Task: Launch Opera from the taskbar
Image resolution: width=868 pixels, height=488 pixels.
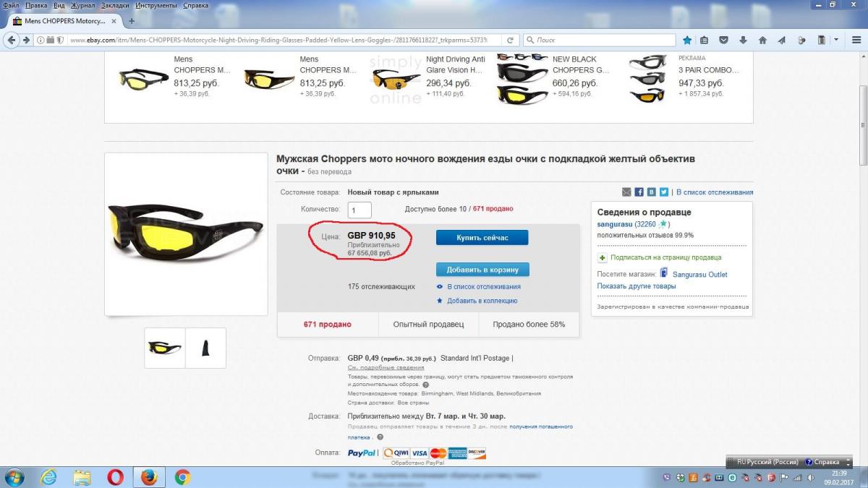Action: [115, 477]
